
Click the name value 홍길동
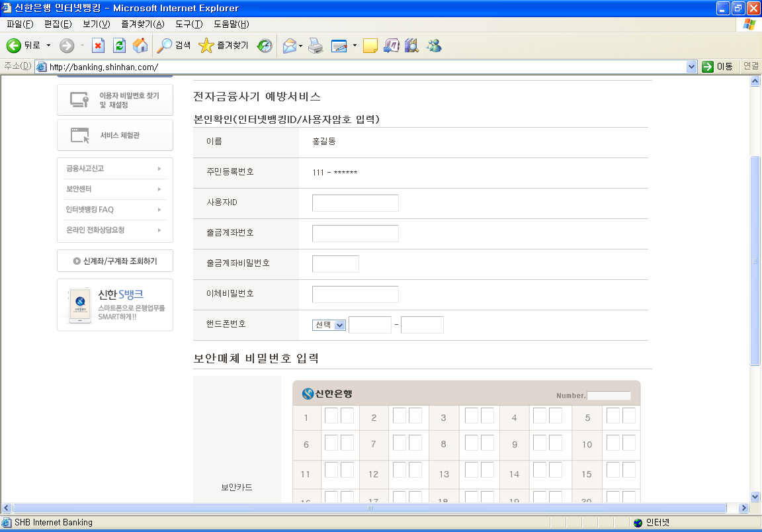pyautogui.click(x=324, y=142)
